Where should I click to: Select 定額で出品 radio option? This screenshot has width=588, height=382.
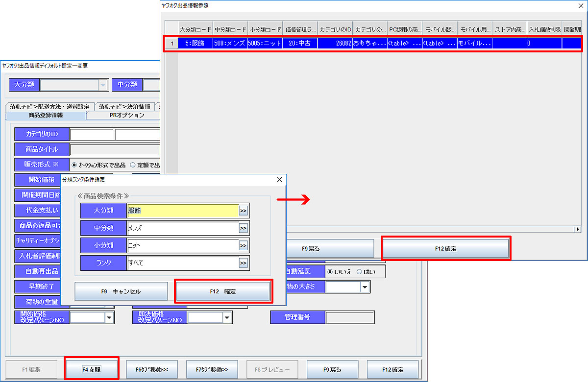(145, 165)
